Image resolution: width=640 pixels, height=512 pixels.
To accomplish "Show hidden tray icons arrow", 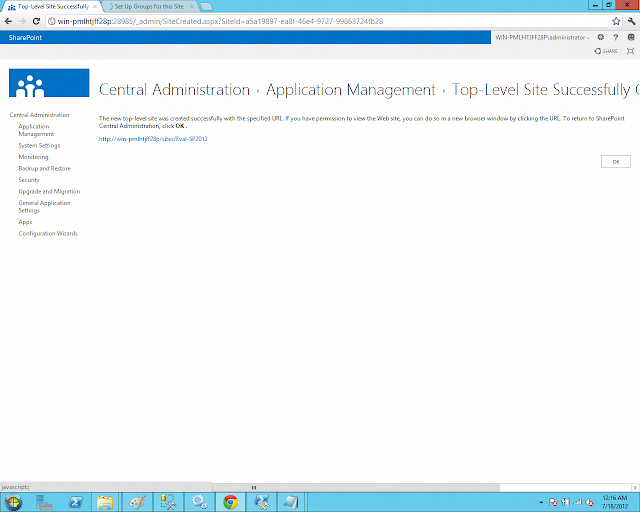I will tap(541, 502).
